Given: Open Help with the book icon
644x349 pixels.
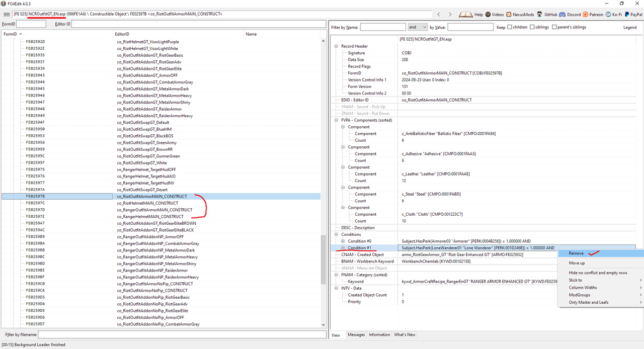Looking at the screenshot, I should [471, 15].
